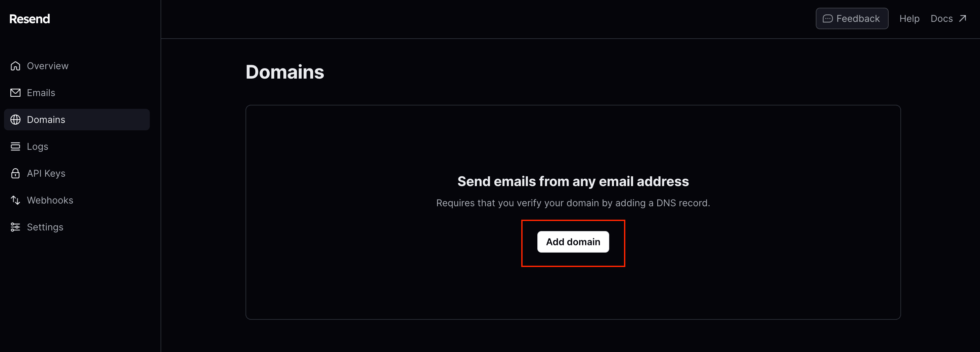Image resolution: width=980 pixels, height=352 pixels.
Task: Open the Docs text link
Action: pos(941,19)
